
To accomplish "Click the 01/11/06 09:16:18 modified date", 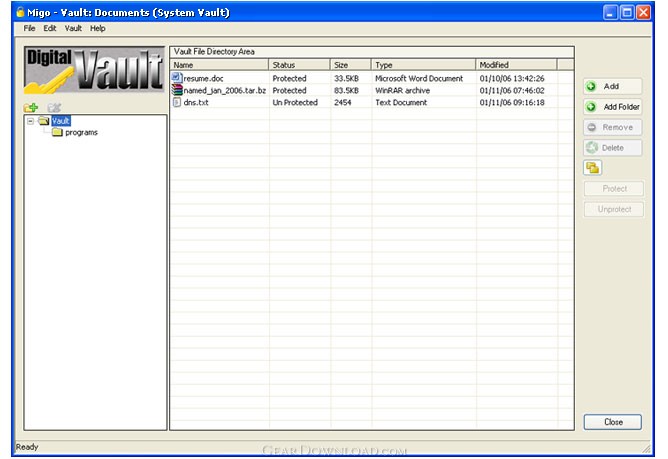I will 512,102.
